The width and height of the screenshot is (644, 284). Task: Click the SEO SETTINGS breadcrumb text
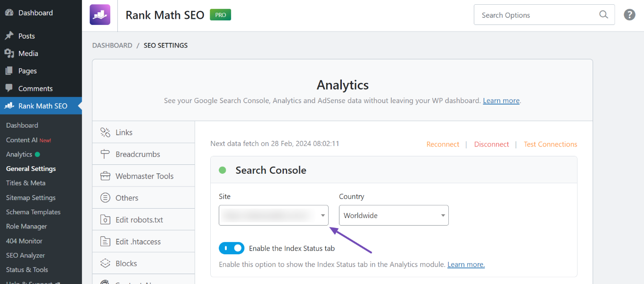[165, 46]
